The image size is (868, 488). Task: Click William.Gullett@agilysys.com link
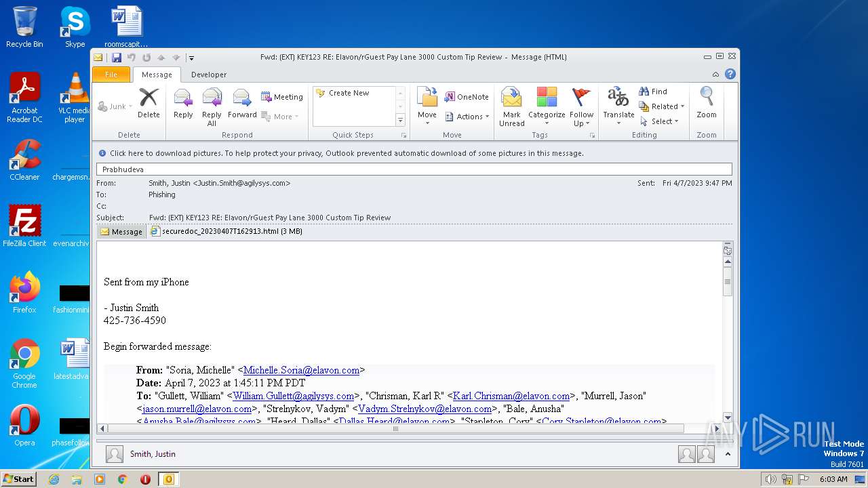click(294, 396)
